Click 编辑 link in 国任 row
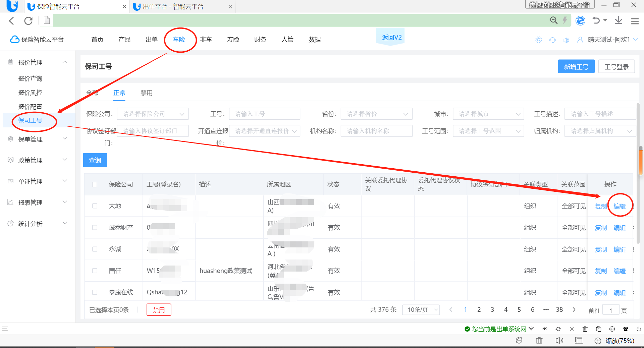The height and width of the screenshot is (348, 644). point(620,271)
